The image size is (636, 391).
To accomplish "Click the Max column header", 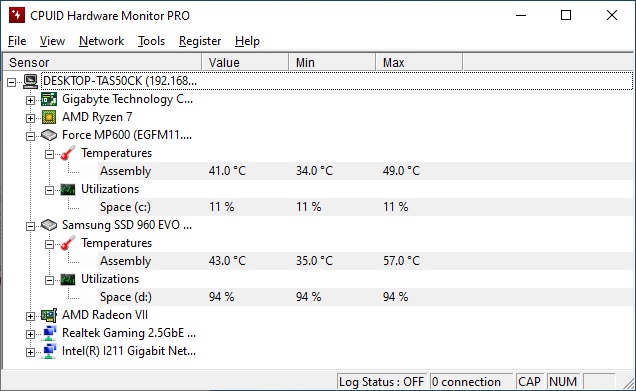I will (x=419, y=62).
